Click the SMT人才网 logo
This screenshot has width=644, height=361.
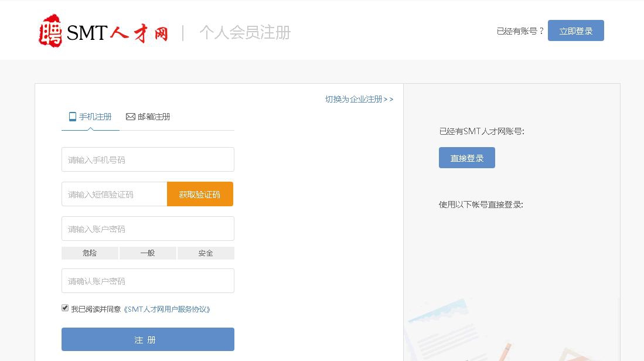click(x=103, y=31)
